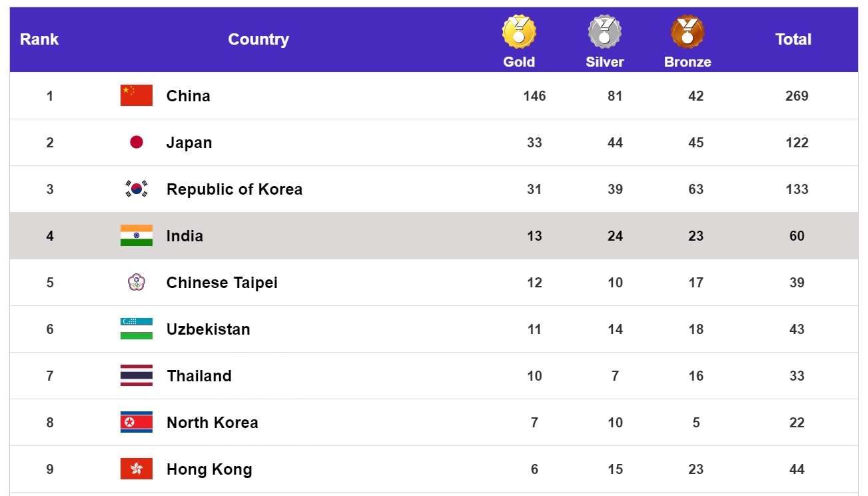
Task: Open the Uzbekistan country name
Action: point(209,329)
